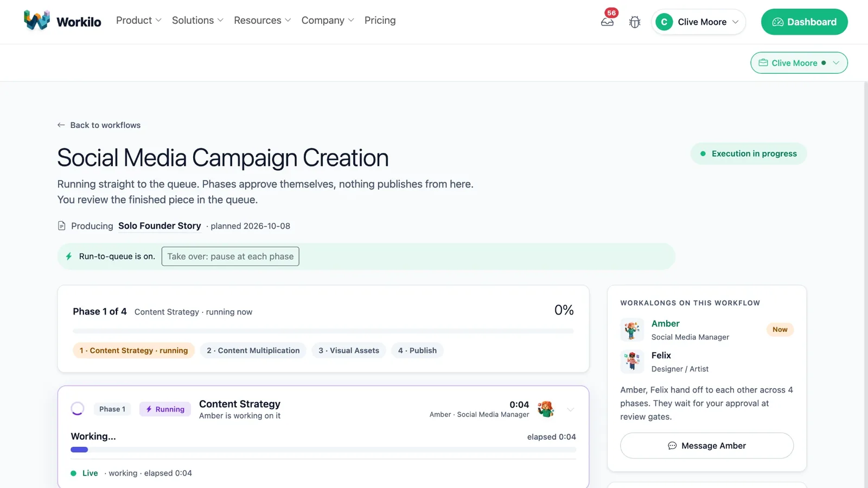
Task: Click Take over: pause at each phase
Action: 230,256
